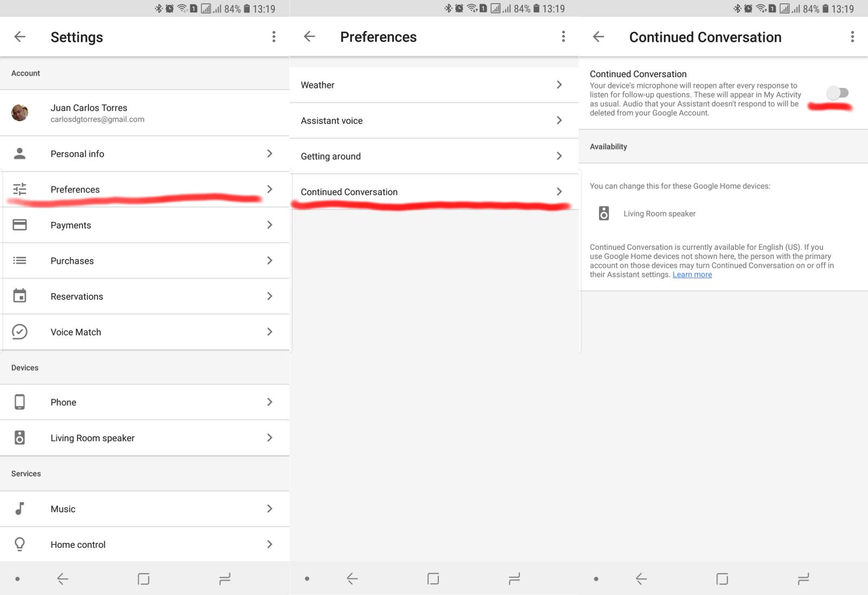Screen dimensions: 868x595
Task: Open Assistant voice via its chevron arrow
Action: click(559, 121)
